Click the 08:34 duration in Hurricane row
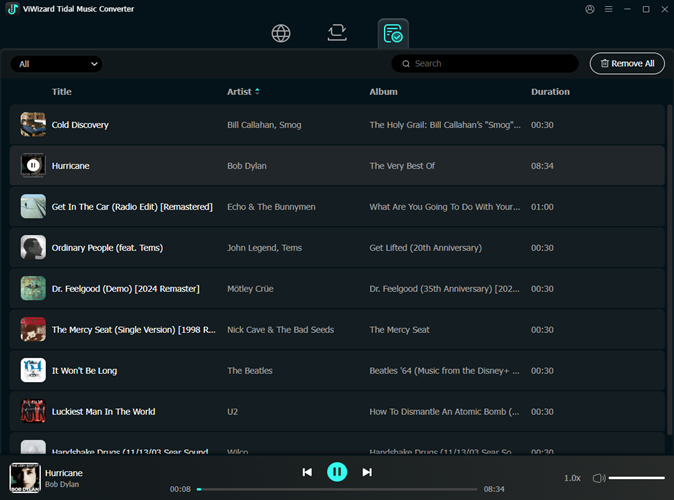The image size is (674, 500). click(542, 166)
